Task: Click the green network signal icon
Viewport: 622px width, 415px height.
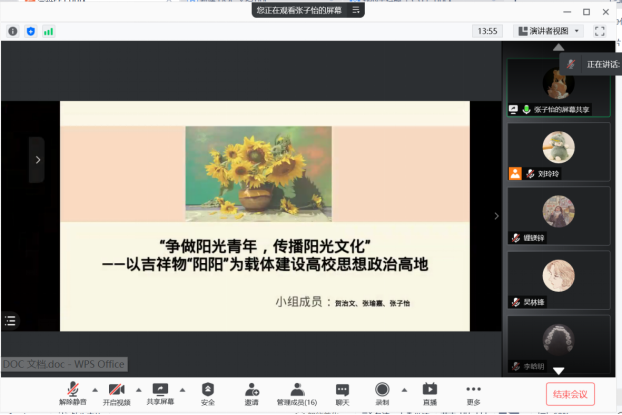Action: (x=48, y=31)
